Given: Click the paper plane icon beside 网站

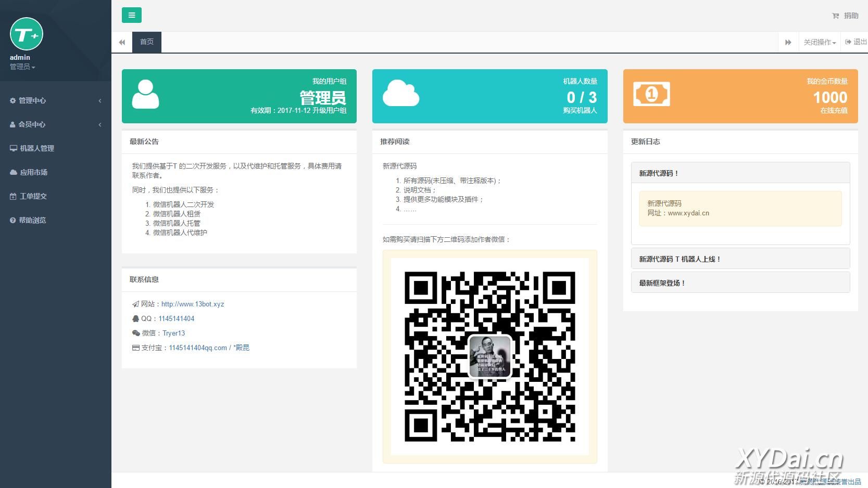Looking at the screenshot, I should 135,304.
